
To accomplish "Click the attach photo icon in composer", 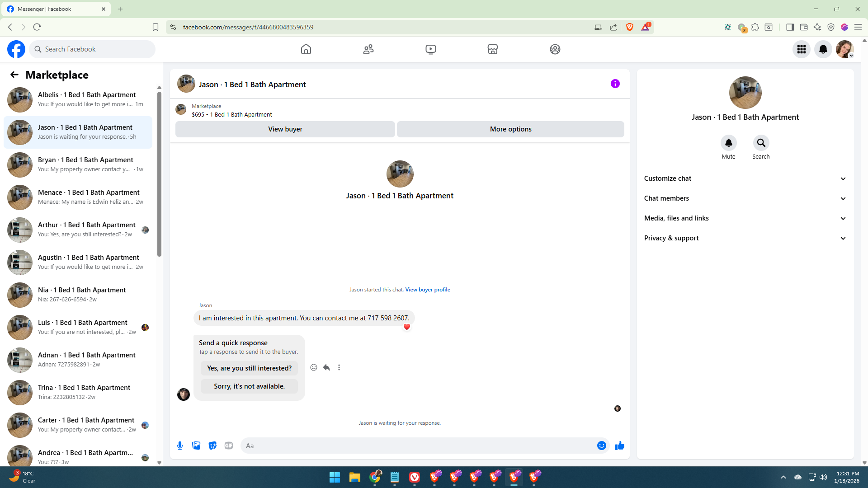I will click(x=196, y=446).
